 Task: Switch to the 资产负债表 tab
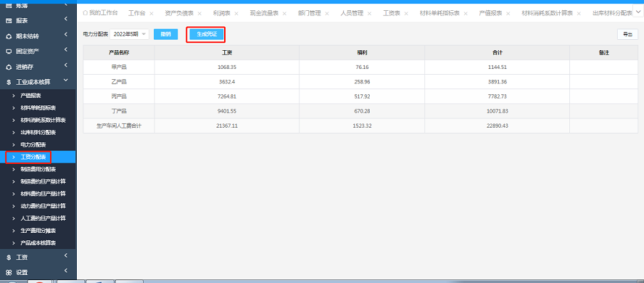179,13
